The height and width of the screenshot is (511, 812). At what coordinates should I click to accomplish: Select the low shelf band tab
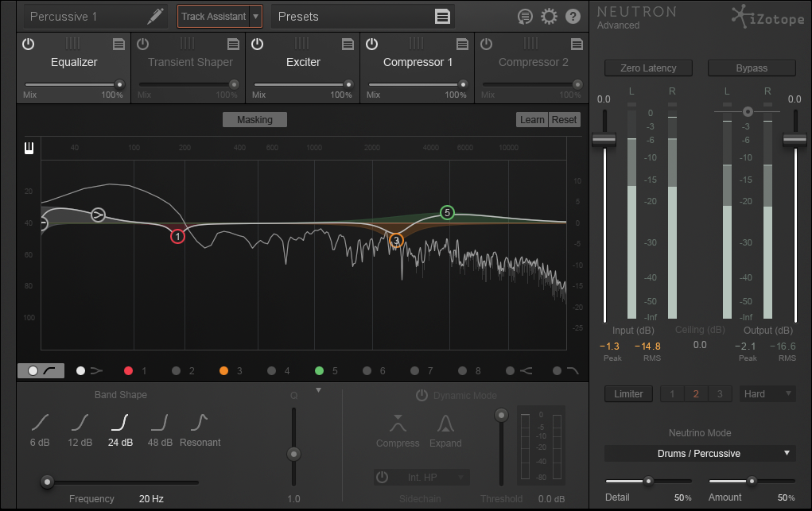point(89,370)
